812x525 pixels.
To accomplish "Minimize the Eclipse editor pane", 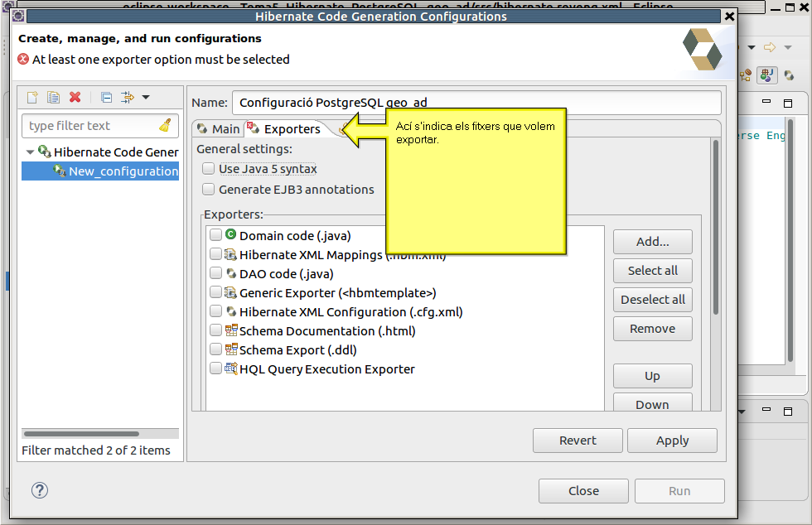I will pos(766,102).
